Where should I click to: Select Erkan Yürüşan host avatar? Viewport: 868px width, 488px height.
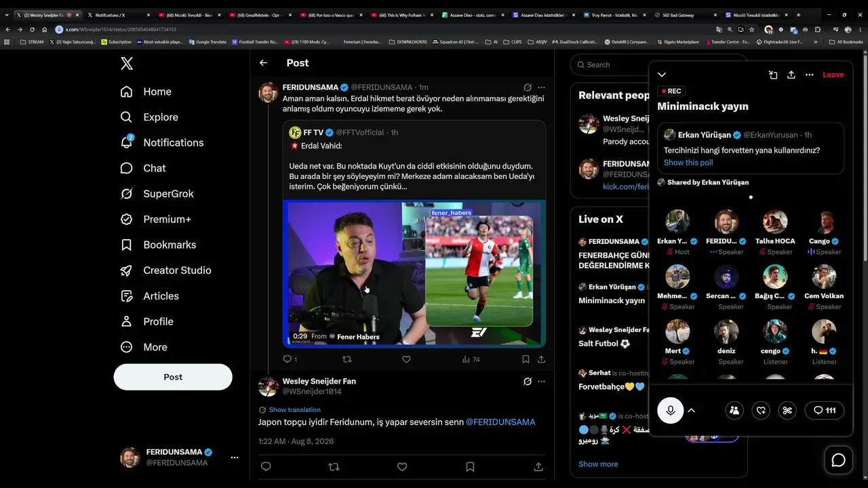[x=677, y=222]
